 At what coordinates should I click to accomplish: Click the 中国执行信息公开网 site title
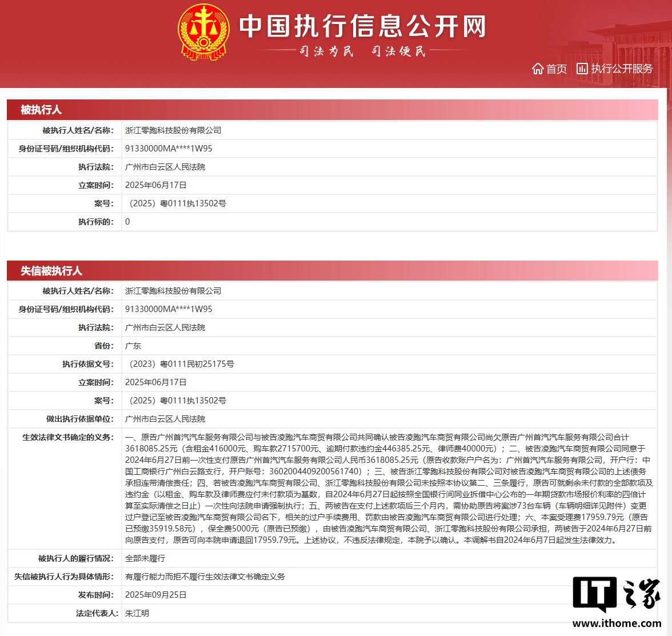(362, 26)
